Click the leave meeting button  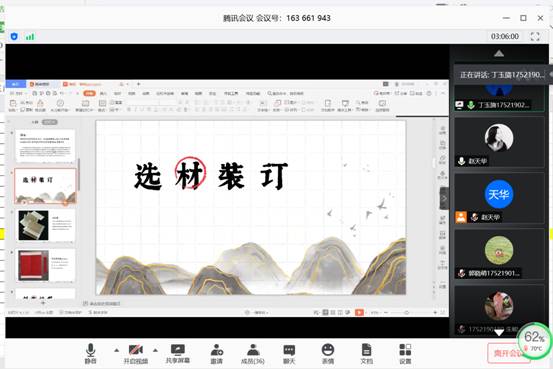point(508,353)
